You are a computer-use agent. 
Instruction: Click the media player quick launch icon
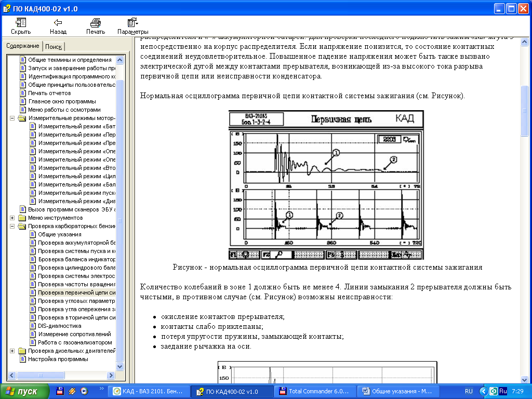click(x=84, y=391)
